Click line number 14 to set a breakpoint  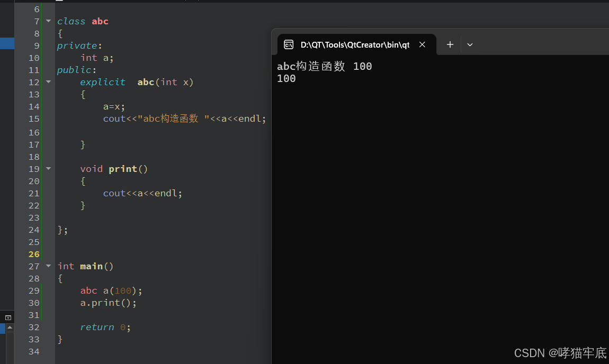(34, 106)
